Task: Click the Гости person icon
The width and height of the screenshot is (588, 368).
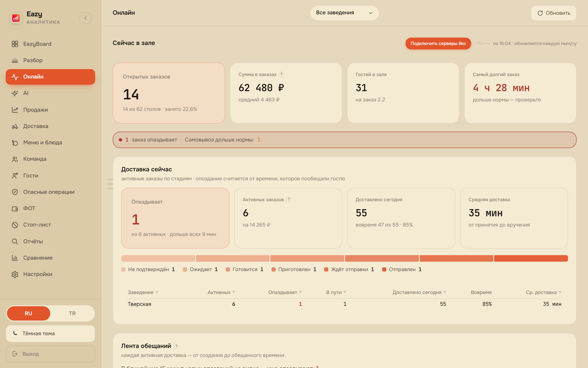Action: (15, 175)
